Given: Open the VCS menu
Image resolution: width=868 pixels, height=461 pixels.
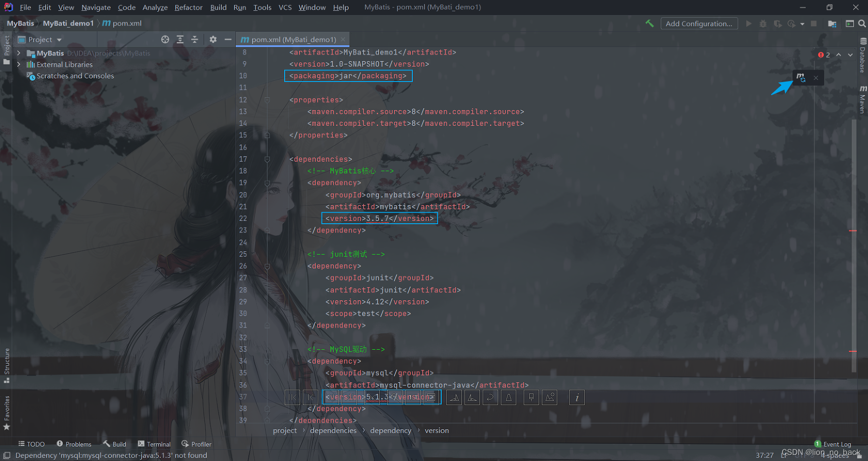Looking at the screenshot, I should tap(285, 7).
